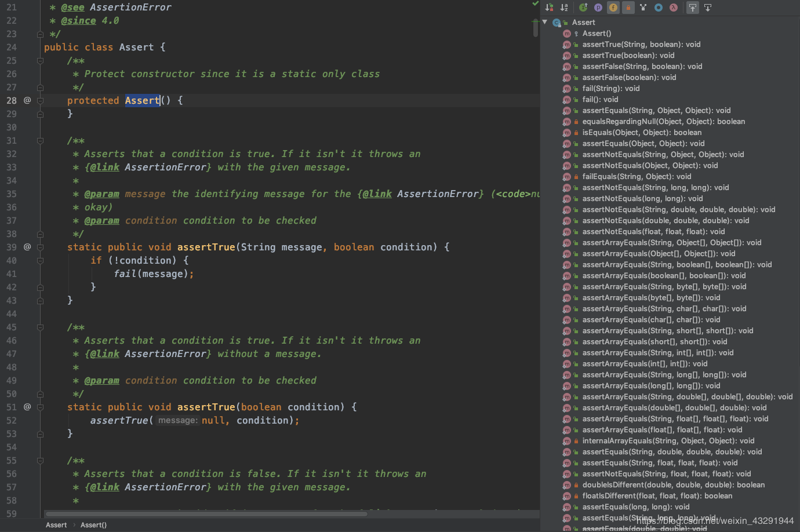Click the class icon beside Assert root node

[x=557, y=23]
